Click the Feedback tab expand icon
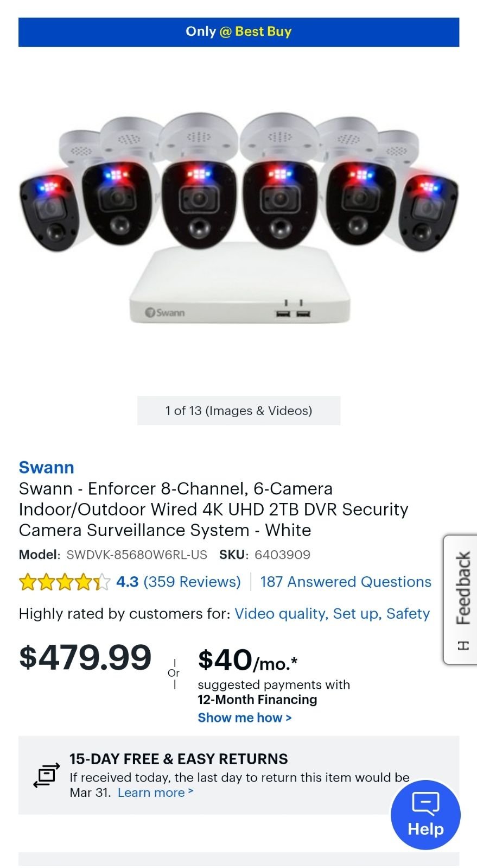Image resolution: width=477 pixels, height=868 pixels. click(x=462, y=645)
